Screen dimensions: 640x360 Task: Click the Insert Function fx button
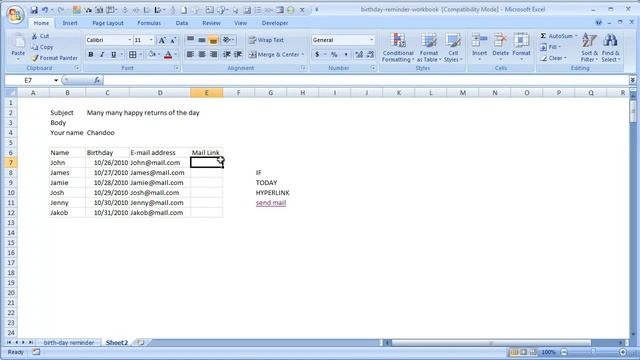click(97, 80)
